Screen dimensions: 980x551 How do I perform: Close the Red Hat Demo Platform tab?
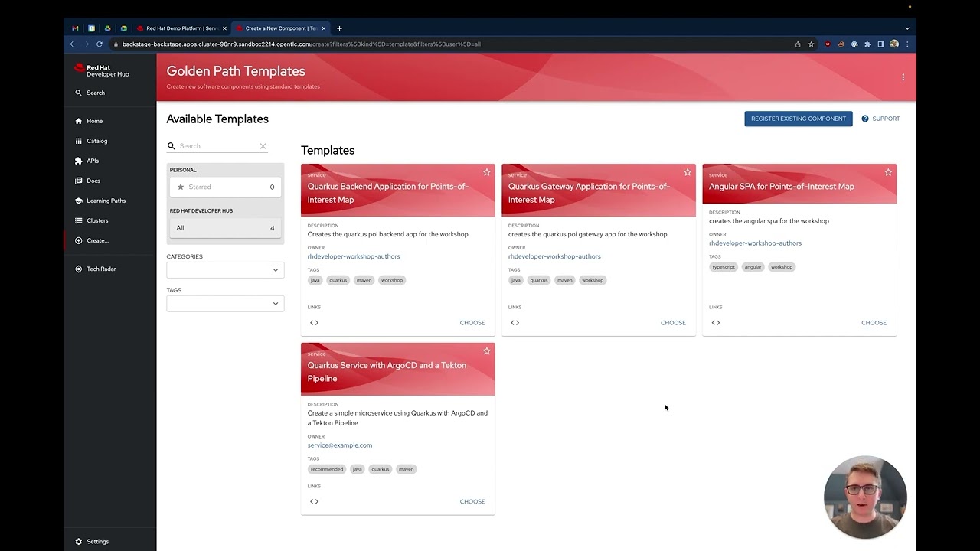[225, 28]
